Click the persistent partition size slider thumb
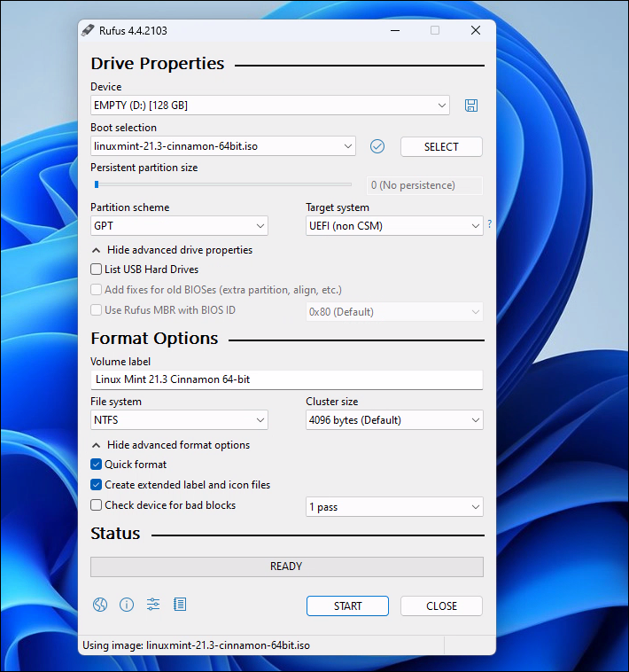This screenshot has width=629, height=672. click(97, 184)
